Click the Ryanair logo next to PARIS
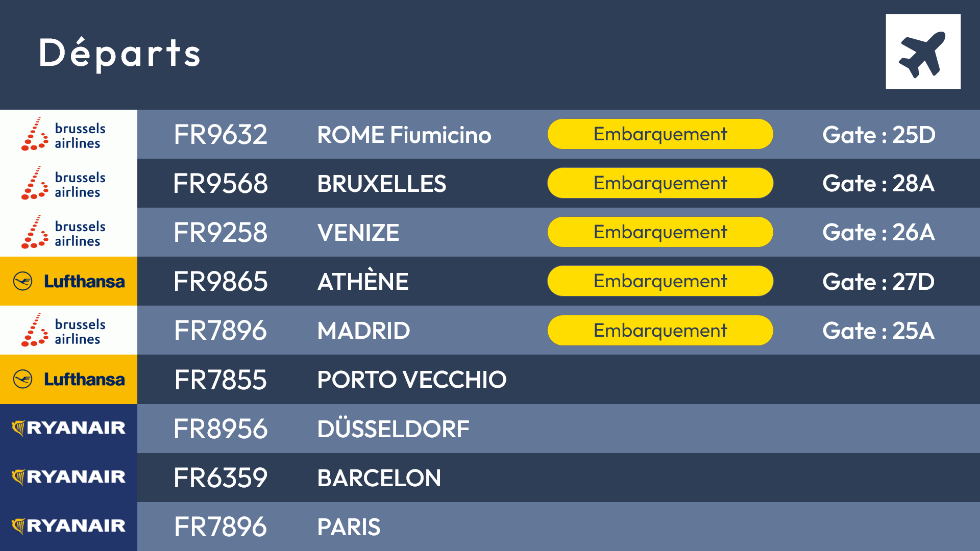This screenshot has height=551, width=980. [x=68, y=527]
